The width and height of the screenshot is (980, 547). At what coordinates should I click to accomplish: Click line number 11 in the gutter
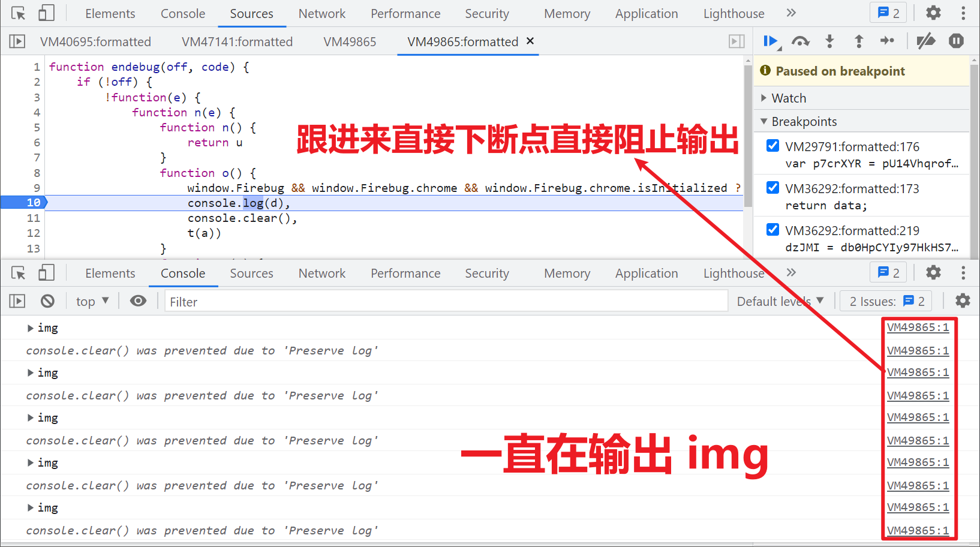pos(33,218)
